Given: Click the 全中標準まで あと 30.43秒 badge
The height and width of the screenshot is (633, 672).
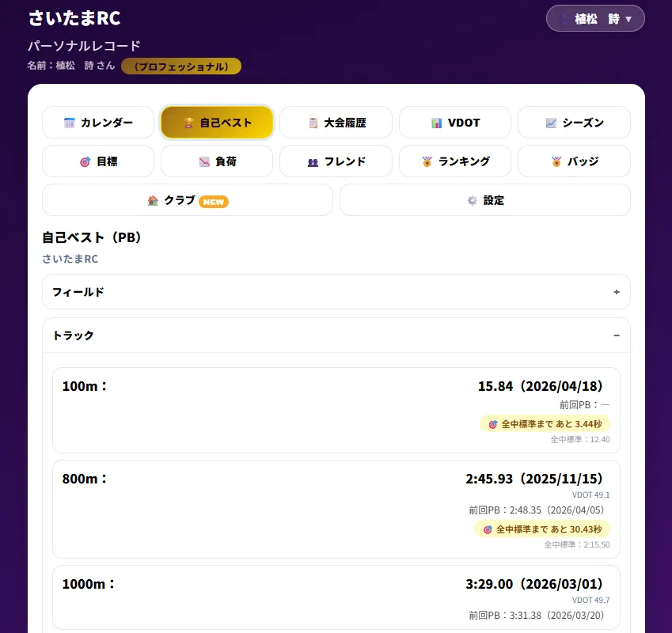Looking at the screenshot, I should point(542,529).
